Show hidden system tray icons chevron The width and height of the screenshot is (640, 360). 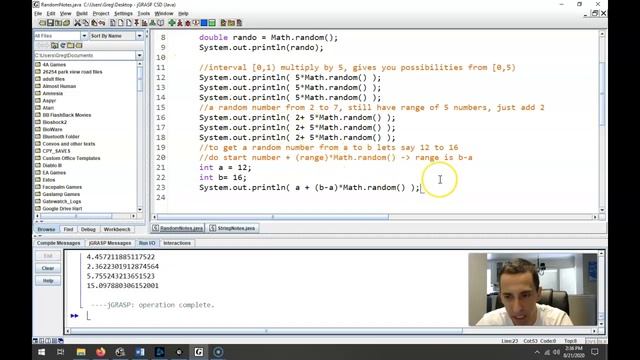(x=537, y=352)
